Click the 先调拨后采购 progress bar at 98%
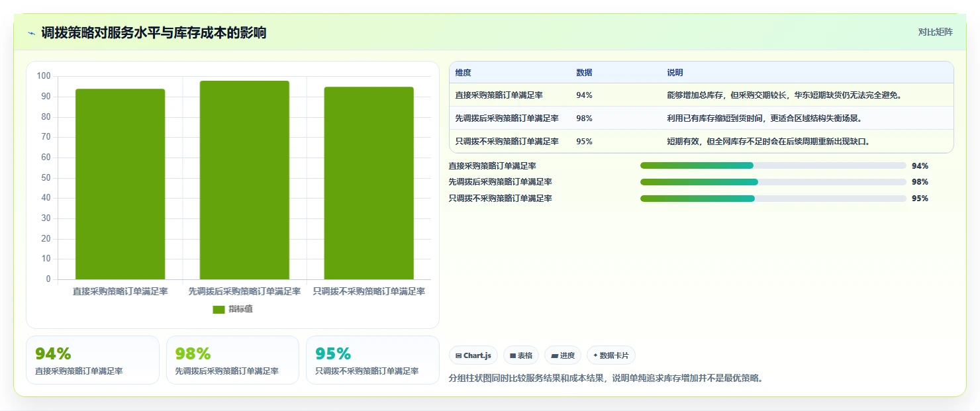Screen dimensions: 980x411 coord(773,182)
